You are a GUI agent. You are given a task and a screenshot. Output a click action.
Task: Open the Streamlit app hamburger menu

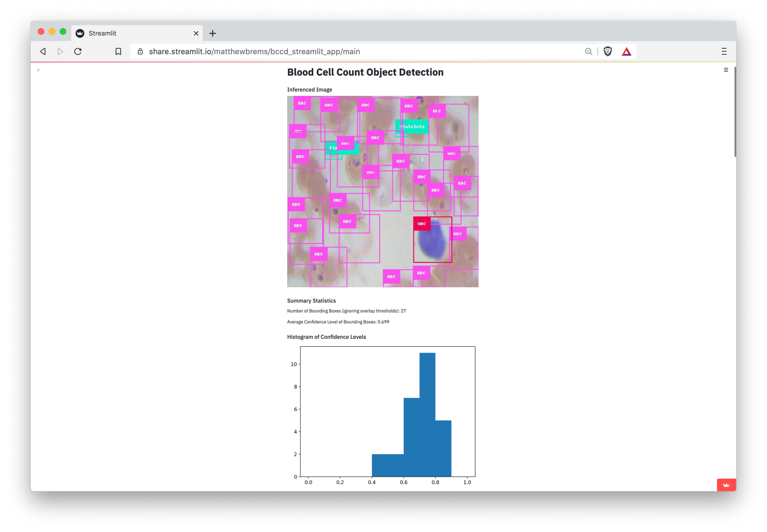(726, 70)
